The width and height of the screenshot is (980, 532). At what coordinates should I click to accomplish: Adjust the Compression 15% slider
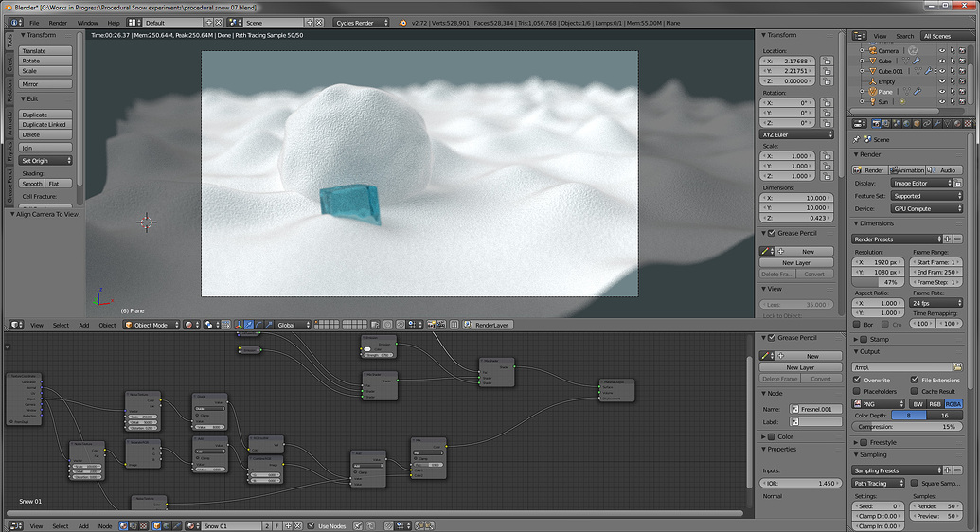click(x=907, y=426)
